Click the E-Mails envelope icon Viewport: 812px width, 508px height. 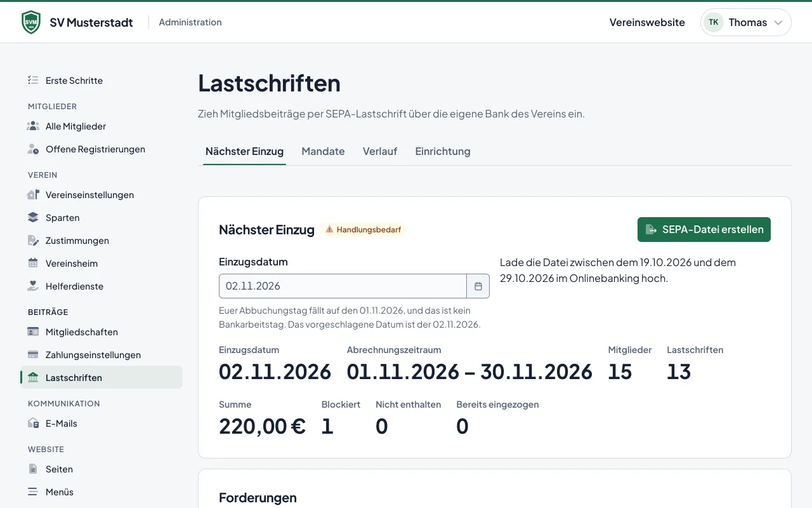(x=33, y=424)
